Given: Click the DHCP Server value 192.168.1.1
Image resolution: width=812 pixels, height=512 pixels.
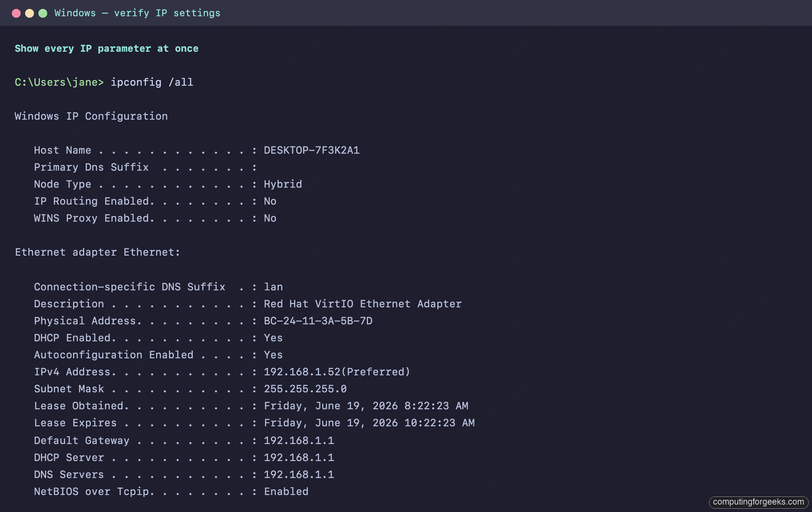Looking at the screenshot, I should click(x=299, y=458).
